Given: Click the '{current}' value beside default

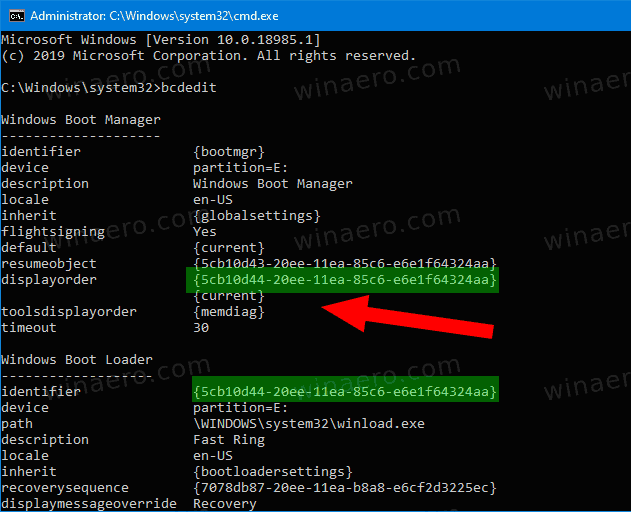Looking at the screenshot, I should tap(229, 248).
